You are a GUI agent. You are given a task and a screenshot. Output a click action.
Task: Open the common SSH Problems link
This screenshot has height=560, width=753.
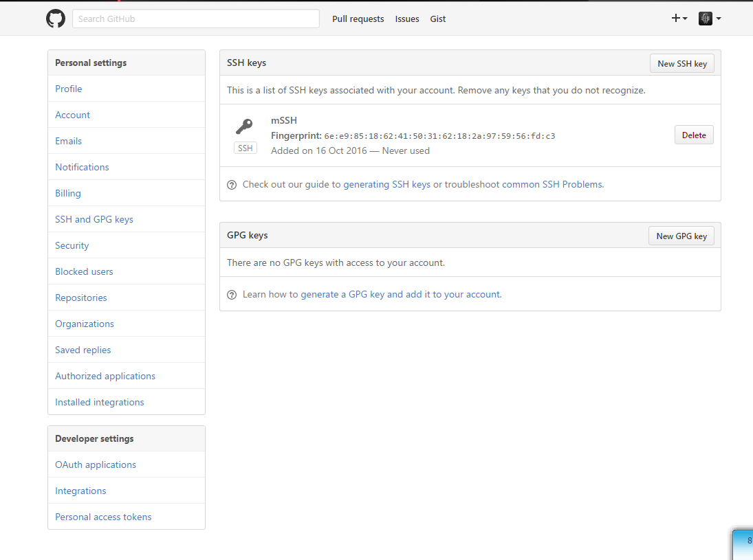[552, 184]
